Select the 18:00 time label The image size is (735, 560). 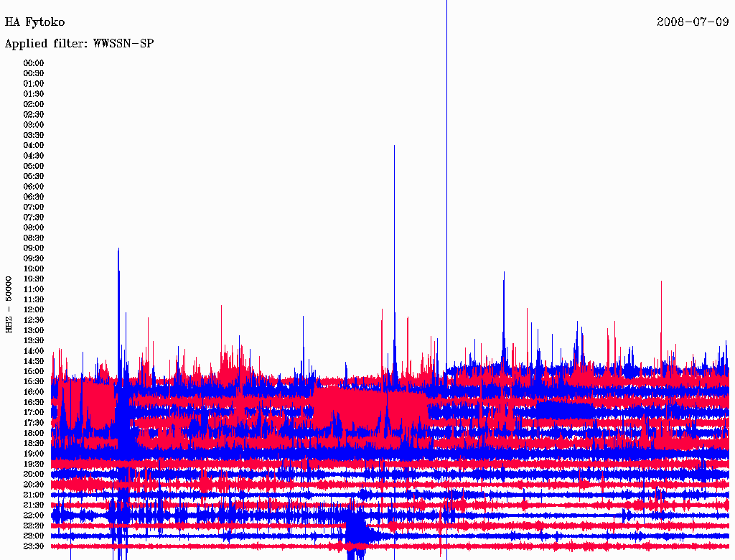coord(33,434)
